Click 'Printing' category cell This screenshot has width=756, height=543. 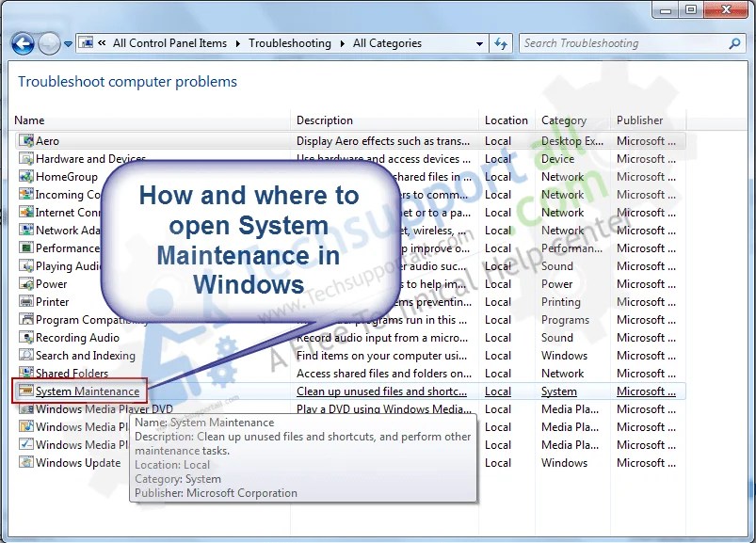coord(561,302)
